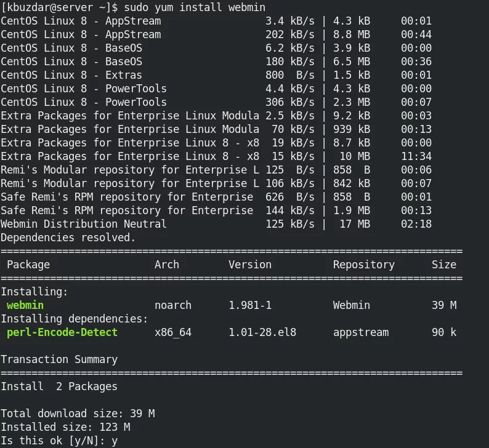Viewport: 489px width, 448px height.
Task: Click the 'Is this ok [y/N]: y' prompt
Action: (x=59, y=441)
